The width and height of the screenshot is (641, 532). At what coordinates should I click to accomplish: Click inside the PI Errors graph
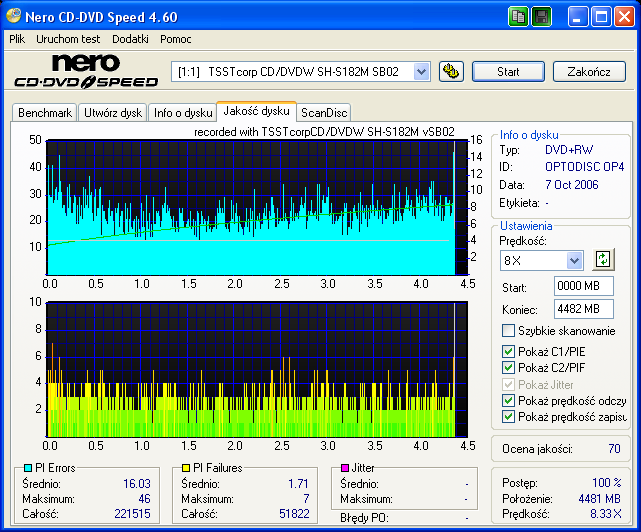(257, 207)
